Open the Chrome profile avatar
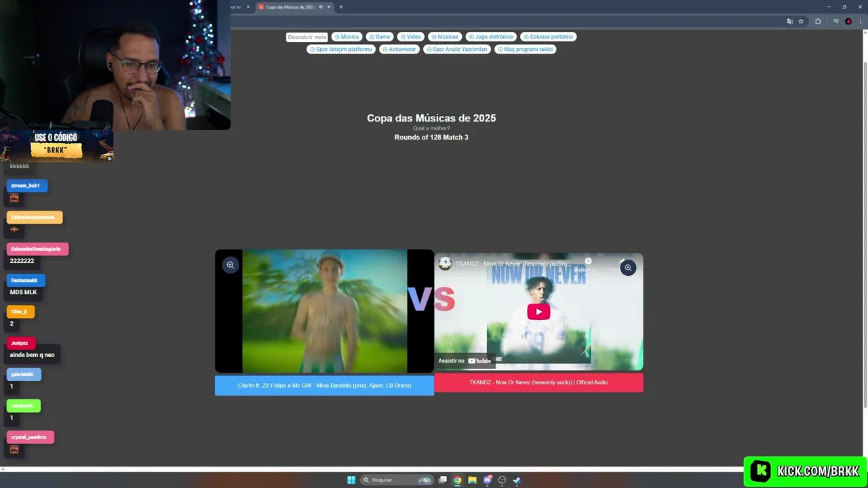This screenshot has width=868, height=488. coord(848,21)
